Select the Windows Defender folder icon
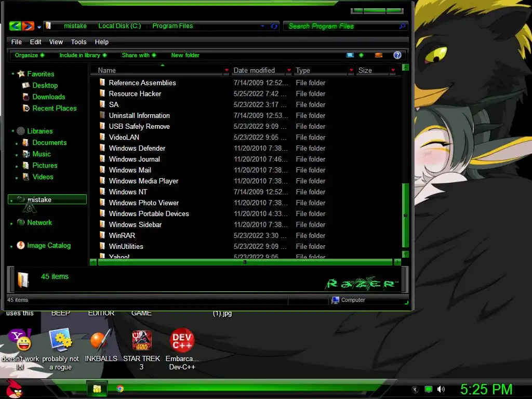 pyautogui.click(x=102, y=148)
